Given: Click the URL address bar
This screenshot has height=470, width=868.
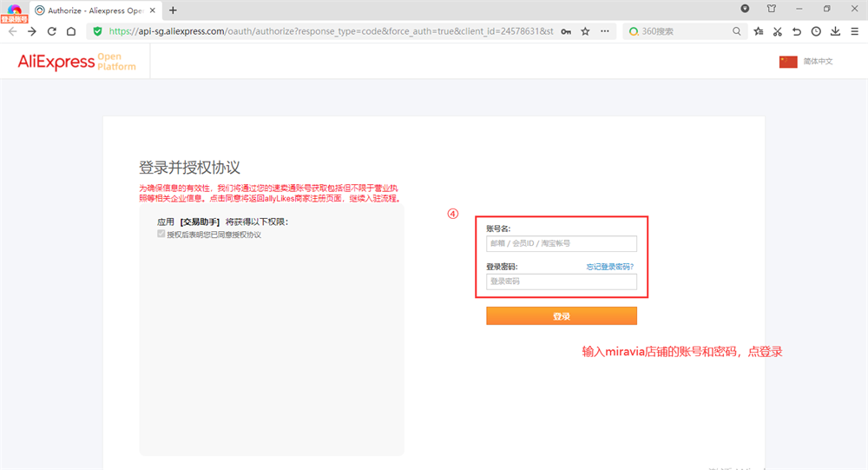Looking at the screenshot, I should pos(331,31).
